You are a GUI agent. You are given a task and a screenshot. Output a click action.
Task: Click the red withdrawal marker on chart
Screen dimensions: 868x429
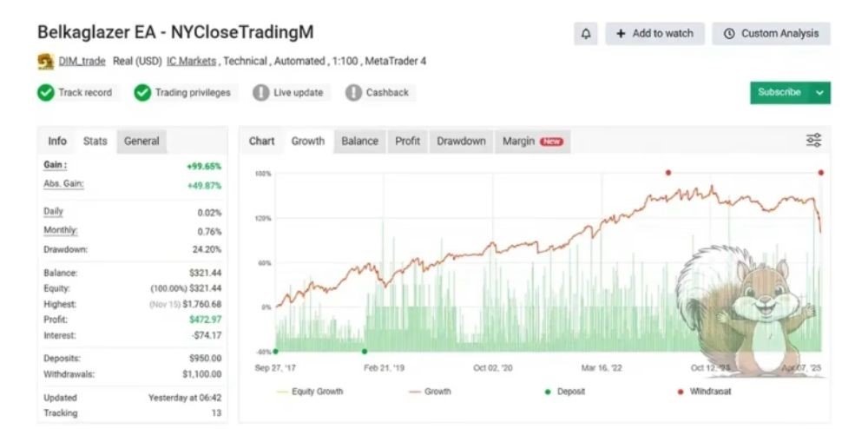[x=668, y=173]
